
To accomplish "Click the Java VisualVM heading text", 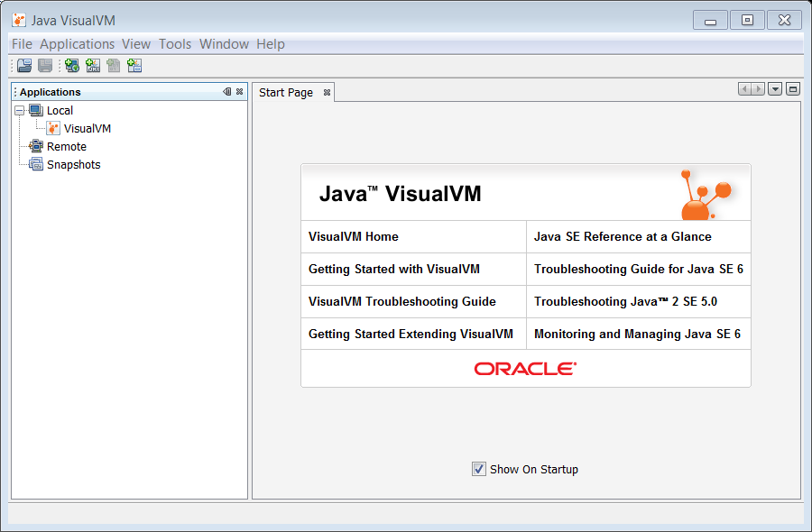I will 401,194.
